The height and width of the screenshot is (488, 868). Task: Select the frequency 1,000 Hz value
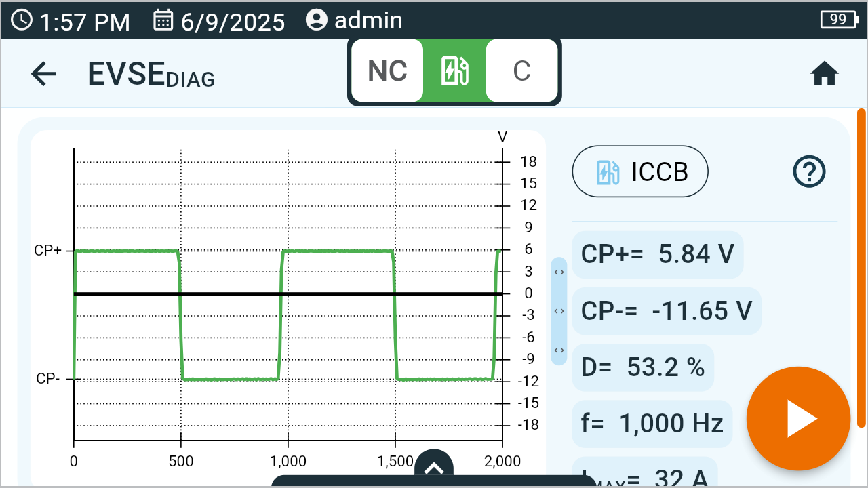(652, 423)
